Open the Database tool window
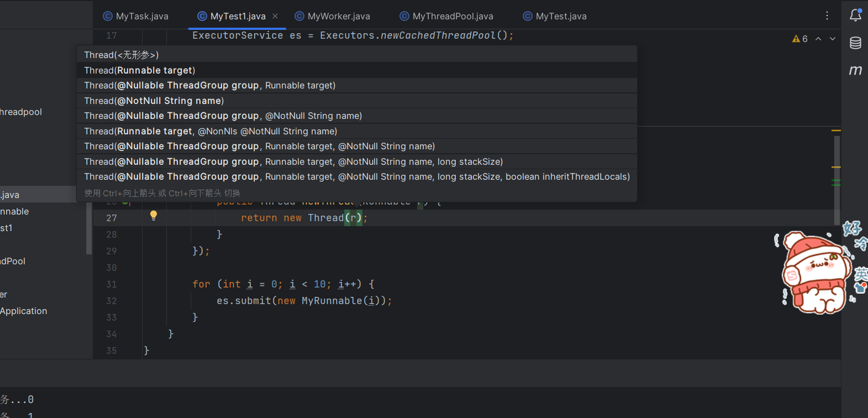Screen dimensions: 868x418 click(x=855, y=43)
